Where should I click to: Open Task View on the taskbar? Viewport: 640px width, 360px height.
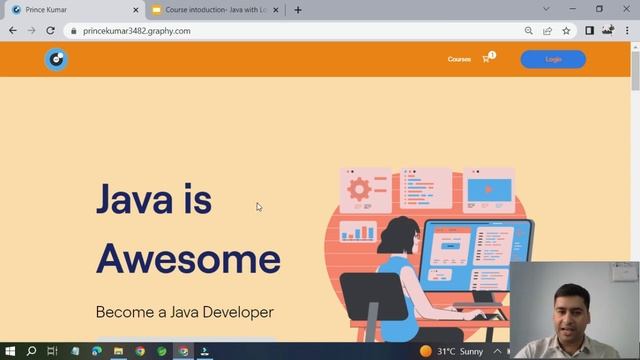tap(53, 351)
